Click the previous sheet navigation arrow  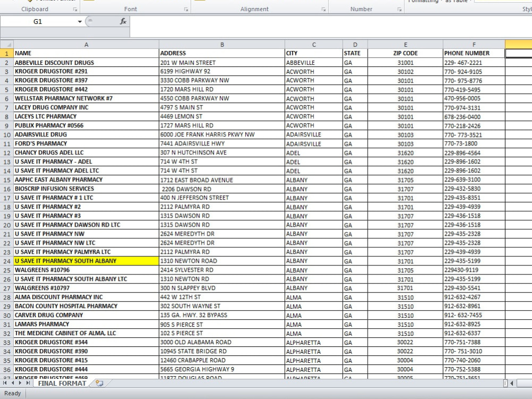point(13,383)
